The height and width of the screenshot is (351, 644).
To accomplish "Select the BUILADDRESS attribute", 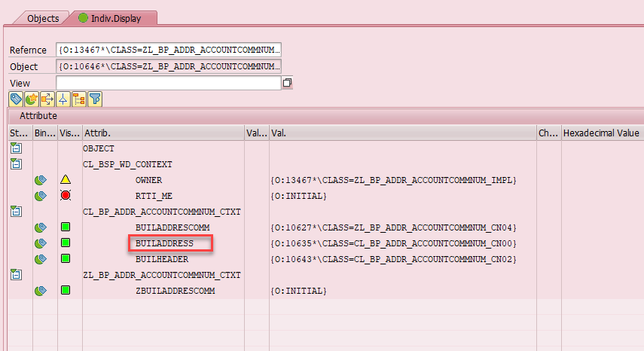I will (164, 243).
